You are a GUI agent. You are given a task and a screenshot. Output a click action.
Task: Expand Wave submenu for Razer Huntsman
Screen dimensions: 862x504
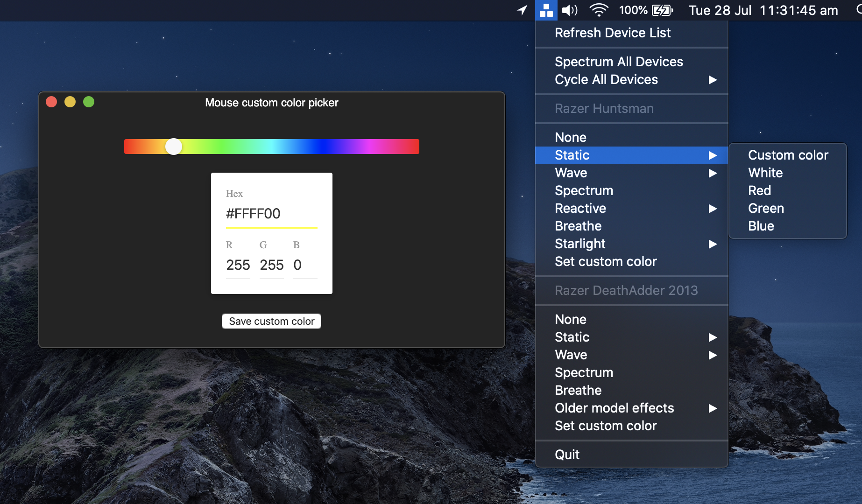coord(631,173)
